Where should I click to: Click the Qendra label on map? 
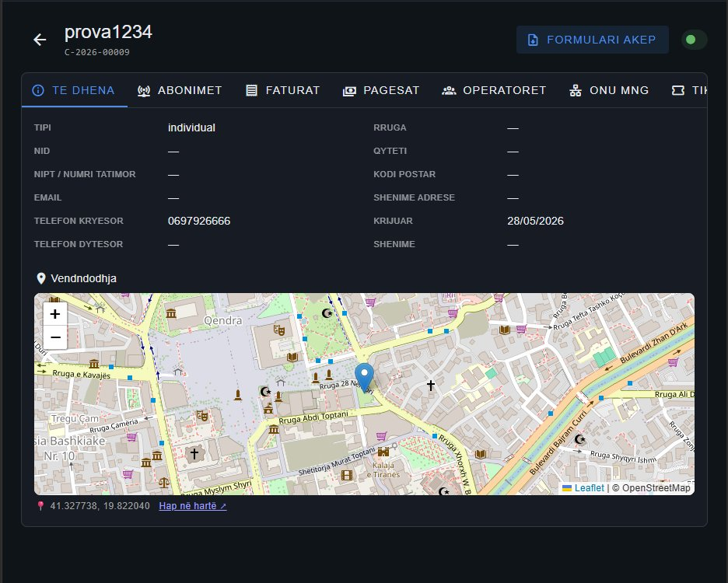[223, 321]
